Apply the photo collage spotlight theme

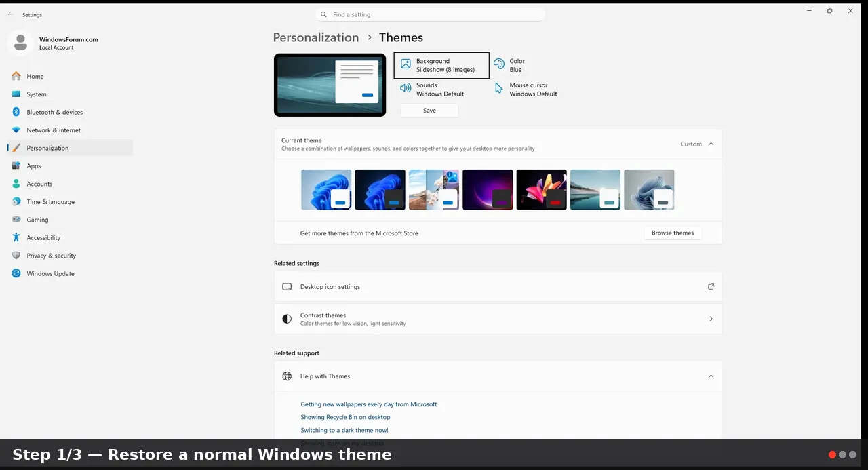[x=434, y=189]
